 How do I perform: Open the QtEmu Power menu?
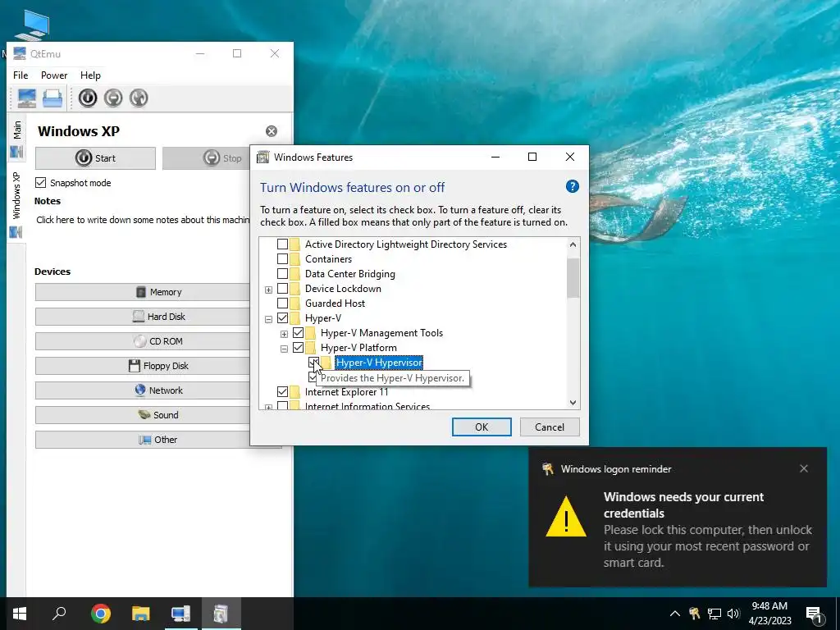[x=54, y=75]
